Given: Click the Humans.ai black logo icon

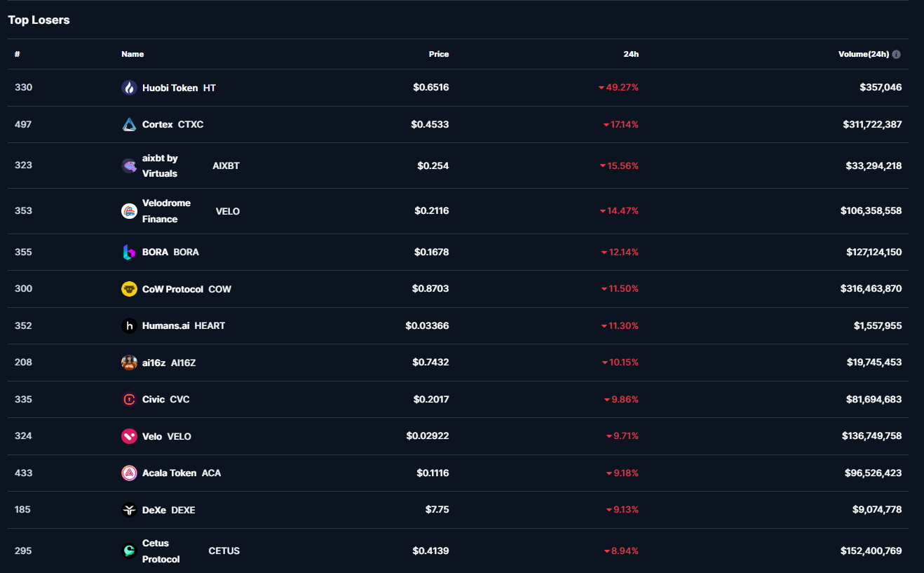Looking at the screenshot, I should 129,326.
